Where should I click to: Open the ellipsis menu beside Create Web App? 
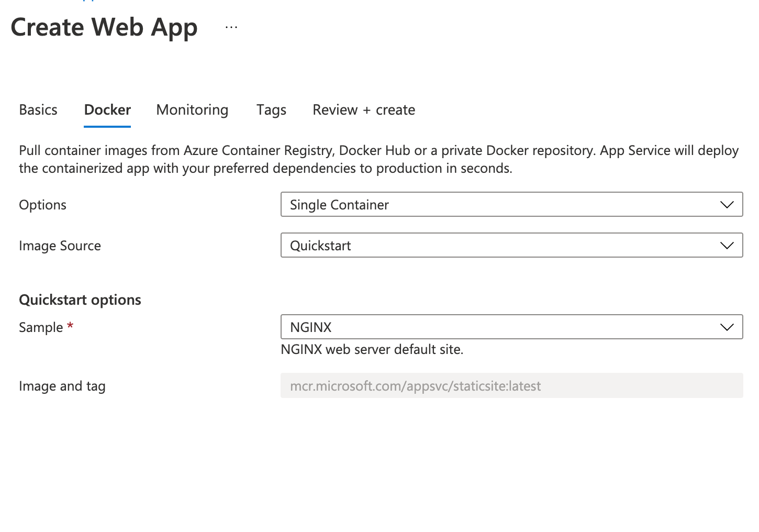231,27
